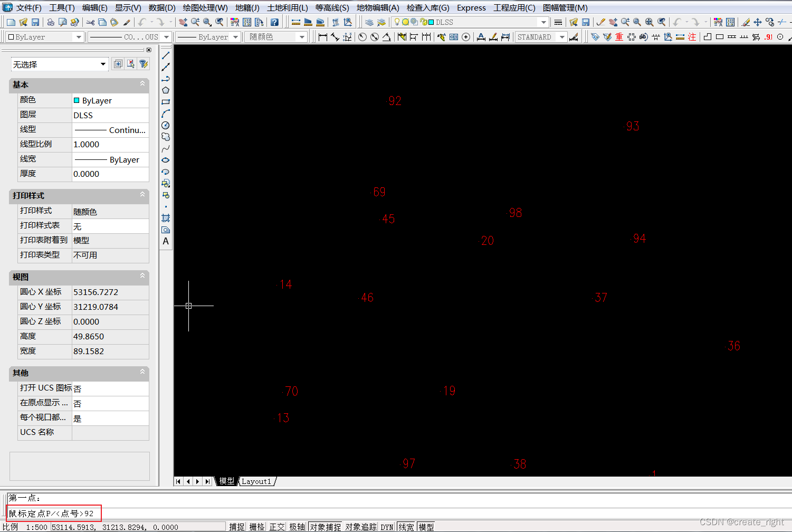Viewport: 792px width, 532px height.
Task: Open the 等高线(S) menu
Action: tap(332, 8)
